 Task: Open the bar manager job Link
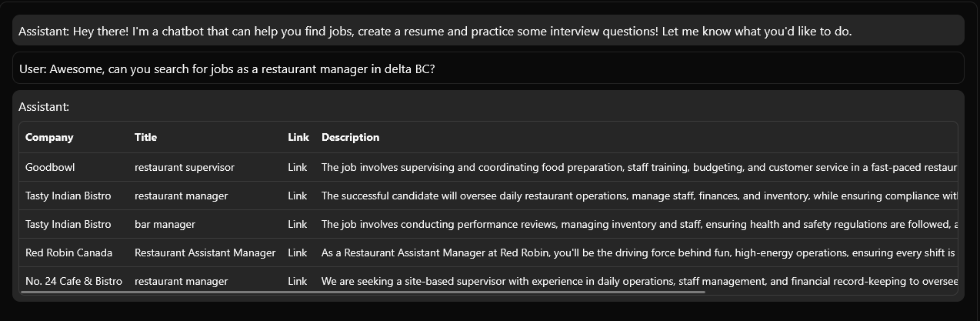click(x=297, y=224)
